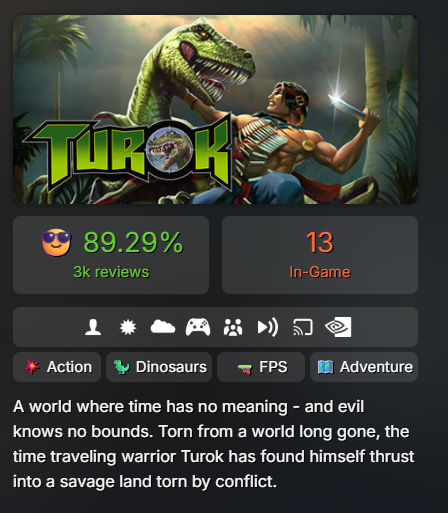
Task: Click the family sharing group icon
Action: (x=233, y=327)
